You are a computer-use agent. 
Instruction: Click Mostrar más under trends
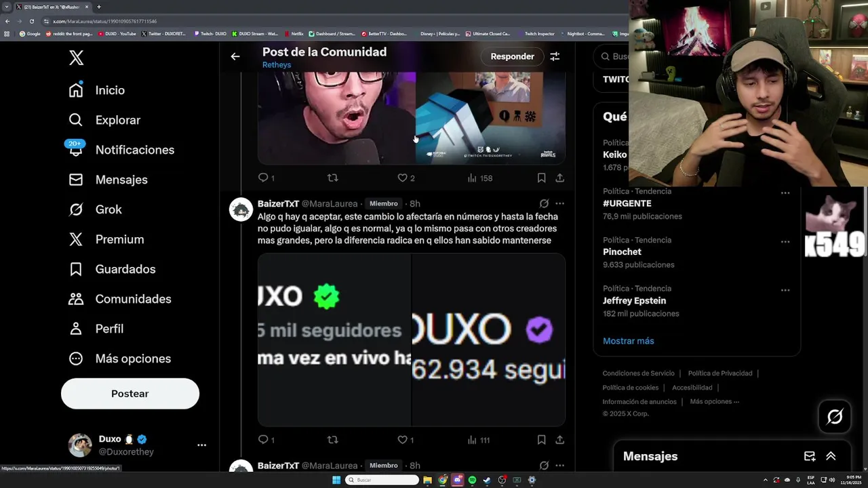click(x=629, y=341)
